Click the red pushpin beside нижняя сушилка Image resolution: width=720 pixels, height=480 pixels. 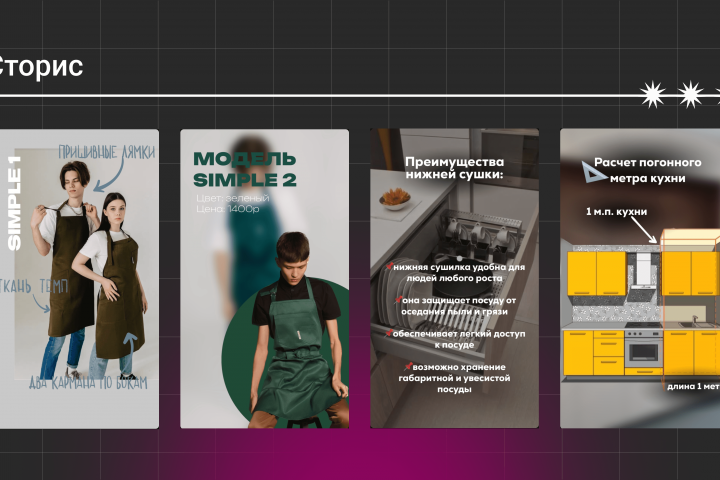click(390, 265)
